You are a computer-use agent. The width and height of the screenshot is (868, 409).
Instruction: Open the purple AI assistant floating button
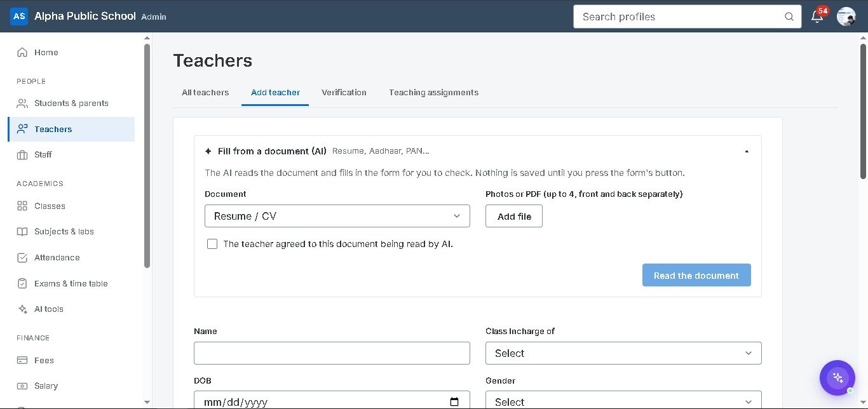837,378
